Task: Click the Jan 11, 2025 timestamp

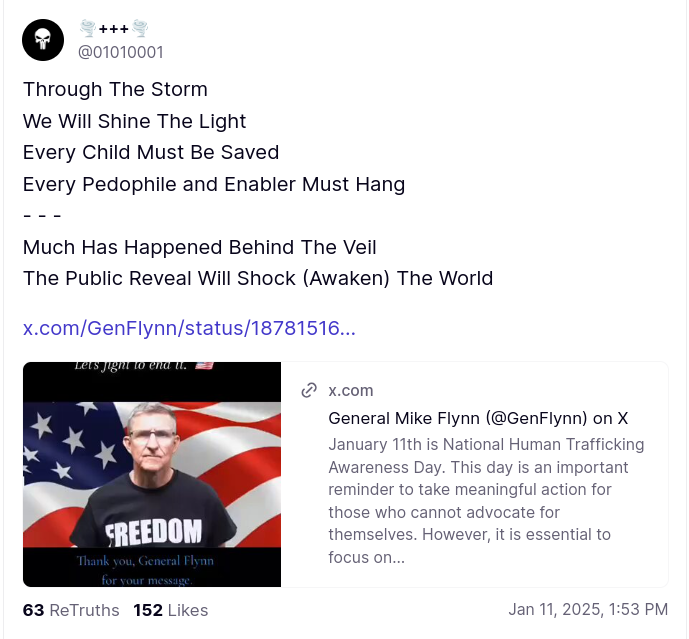Action: point(588,609)
